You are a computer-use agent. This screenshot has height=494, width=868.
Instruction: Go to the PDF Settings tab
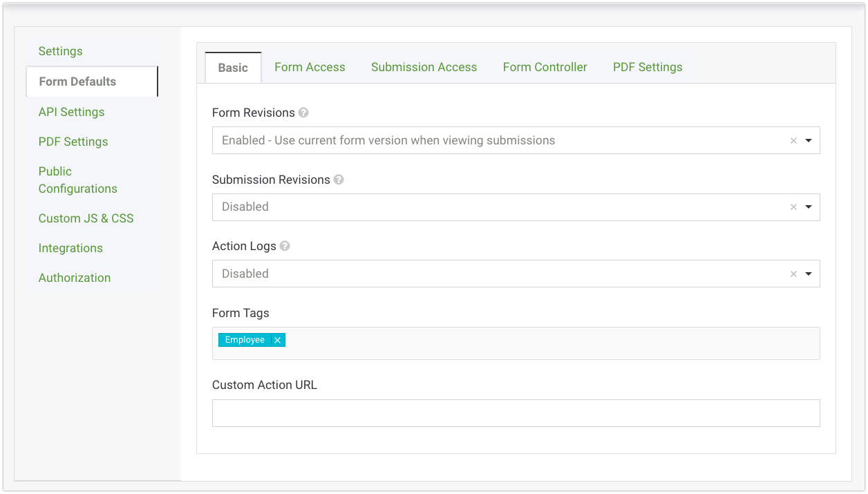[x=648, y=67]
